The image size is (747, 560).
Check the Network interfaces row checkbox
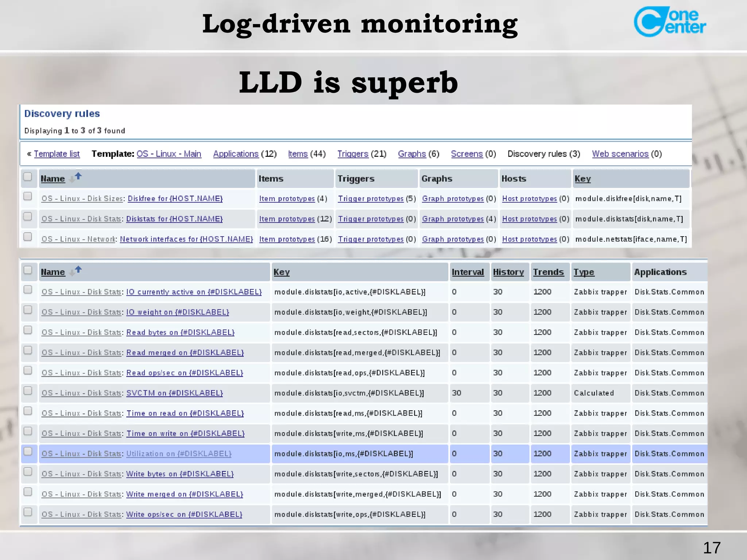[28, 237]
